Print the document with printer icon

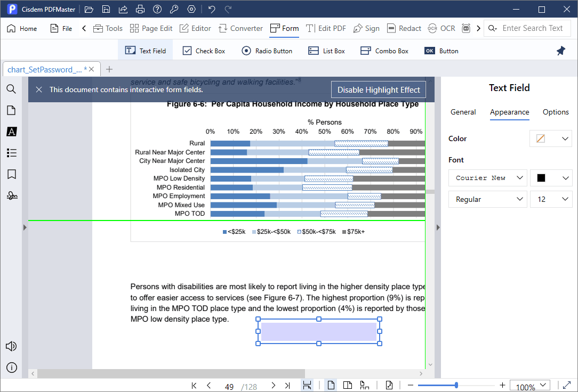140,9
